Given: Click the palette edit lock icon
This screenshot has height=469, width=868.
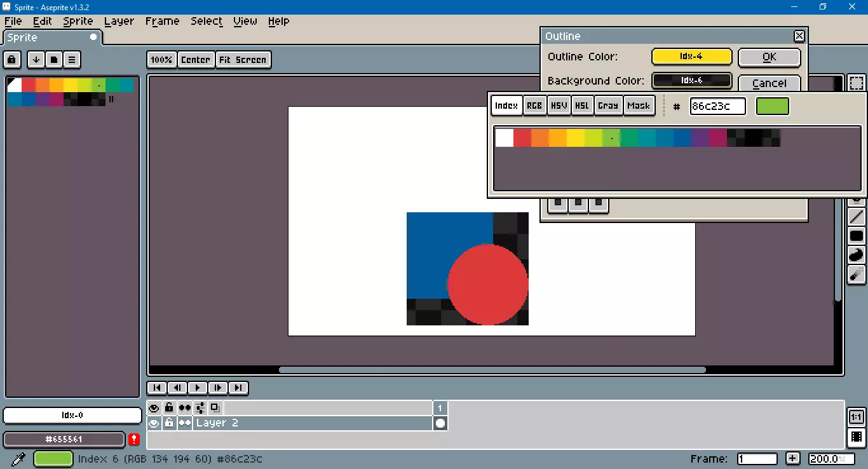Looking at the screenshot, I should click(x=12, y=60).
